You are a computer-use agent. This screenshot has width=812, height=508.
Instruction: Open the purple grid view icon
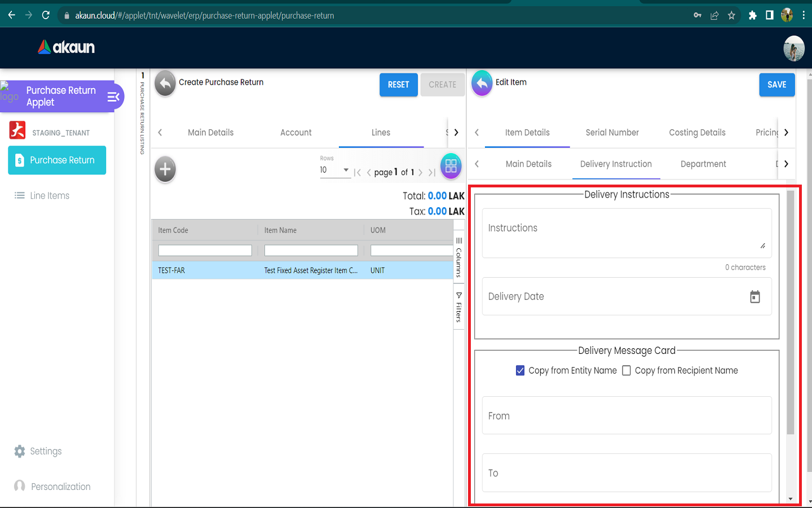[x=451, y=167]
